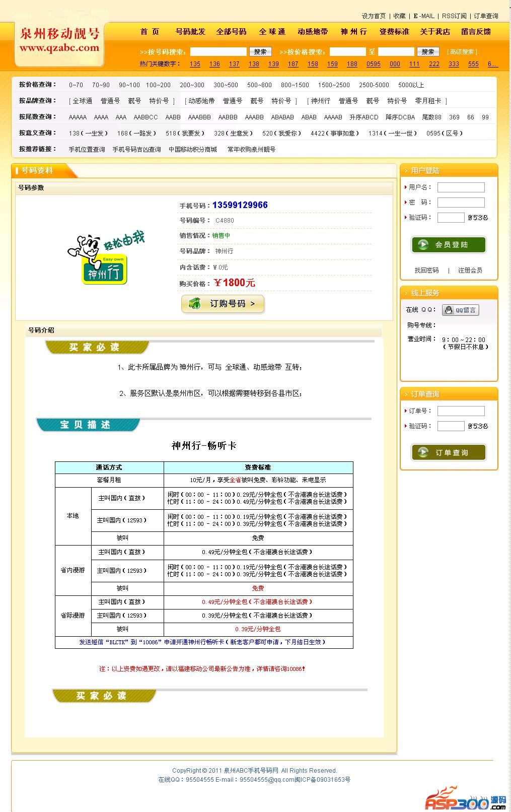Click the 订单查询 top link
The width and height of the screenshot is (511, 812).
point(486,16)
